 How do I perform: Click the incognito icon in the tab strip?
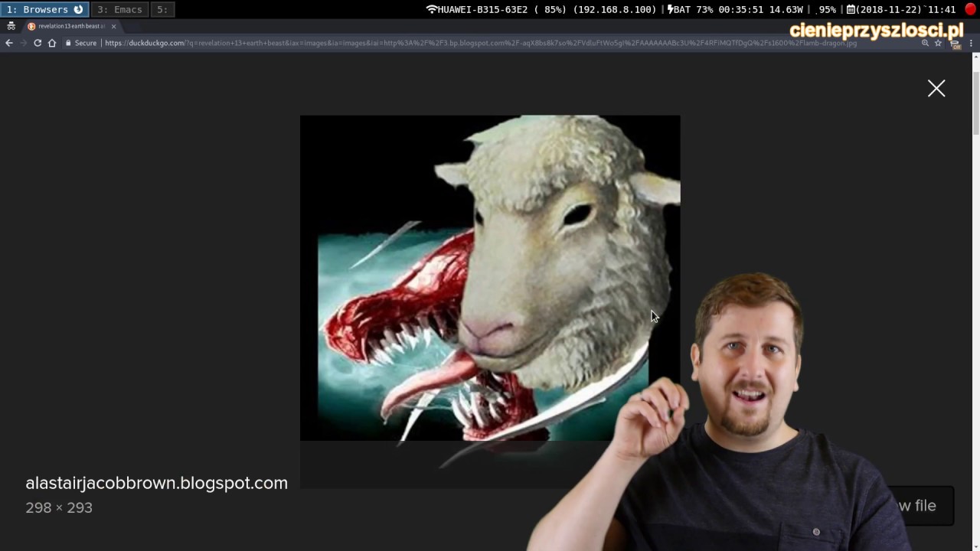tap(11, 26)
